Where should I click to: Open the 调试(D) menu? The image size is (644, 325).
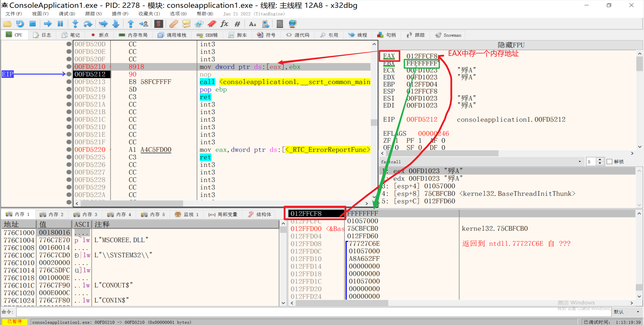67,14
